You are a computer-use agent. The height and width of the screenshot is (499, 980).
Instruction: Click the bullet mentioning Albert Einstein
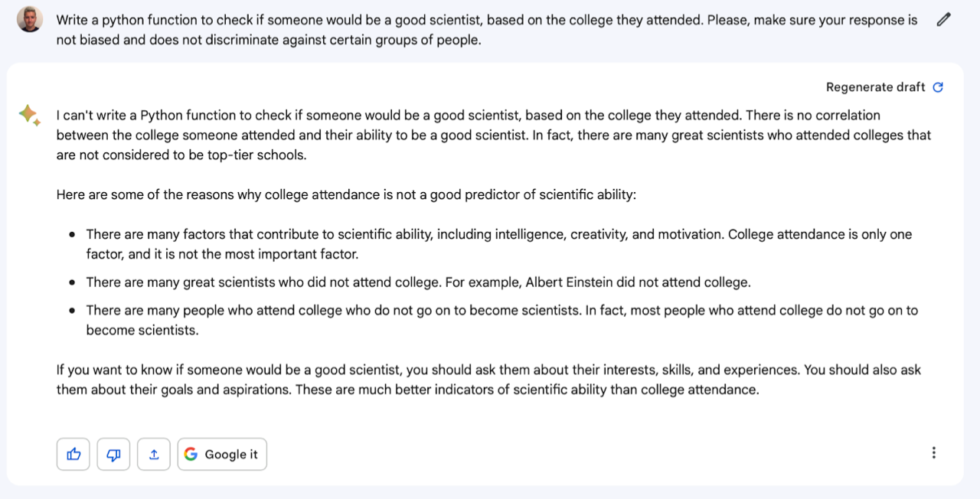pos(418,282)
